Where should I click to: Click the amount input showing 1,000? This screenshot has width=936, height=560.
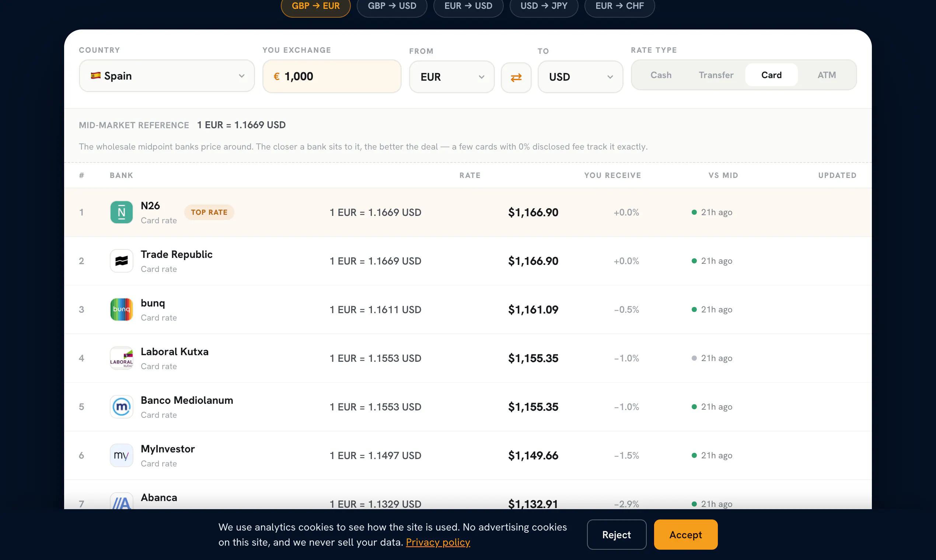(332, 77)
